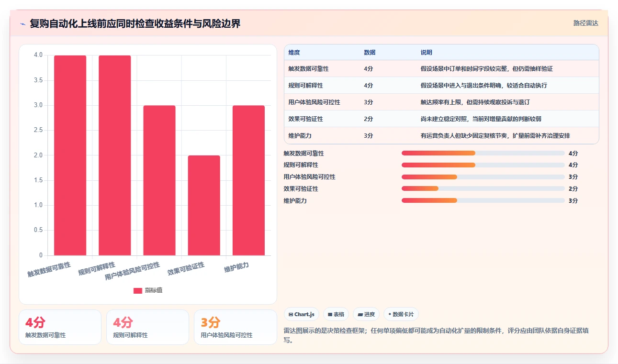Open the 触发数据可靠性 4分 data card
This screenshot has height=364, width=618.
point(60,327)
